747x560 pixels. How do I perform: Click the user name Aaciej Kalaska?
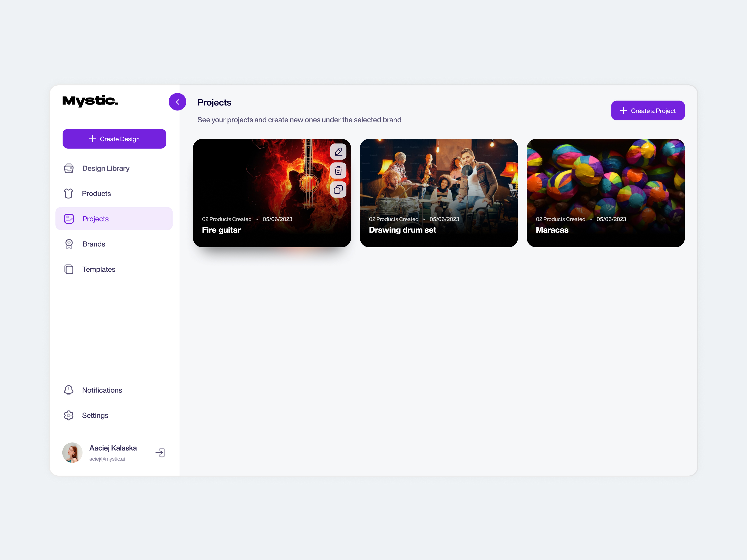(113, 448)
